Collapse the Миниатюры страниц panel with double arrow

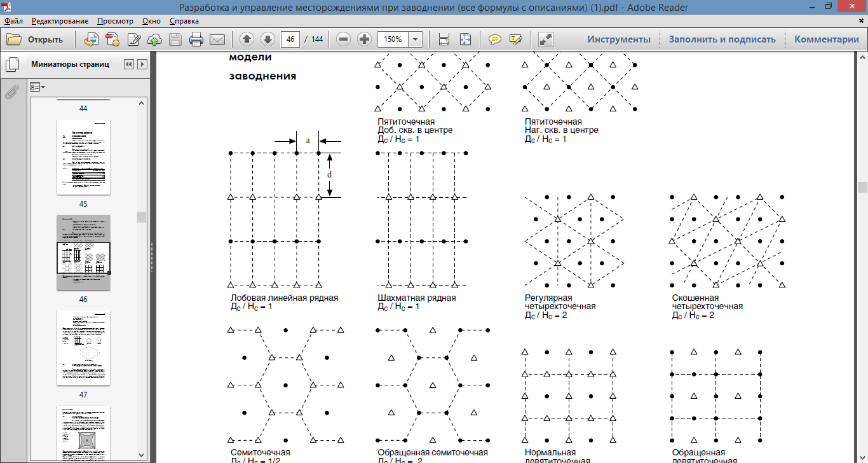click(x=129, y=64)
